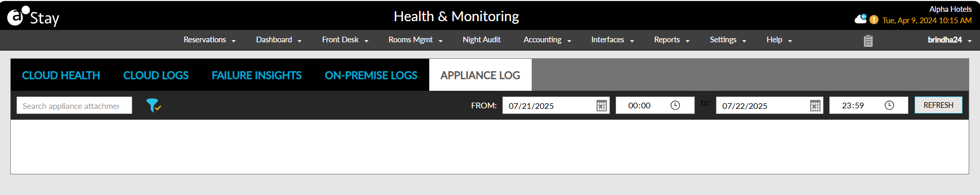Click the cloud status icon
Viewport: 980px width, 195px height.
(861, 20)
